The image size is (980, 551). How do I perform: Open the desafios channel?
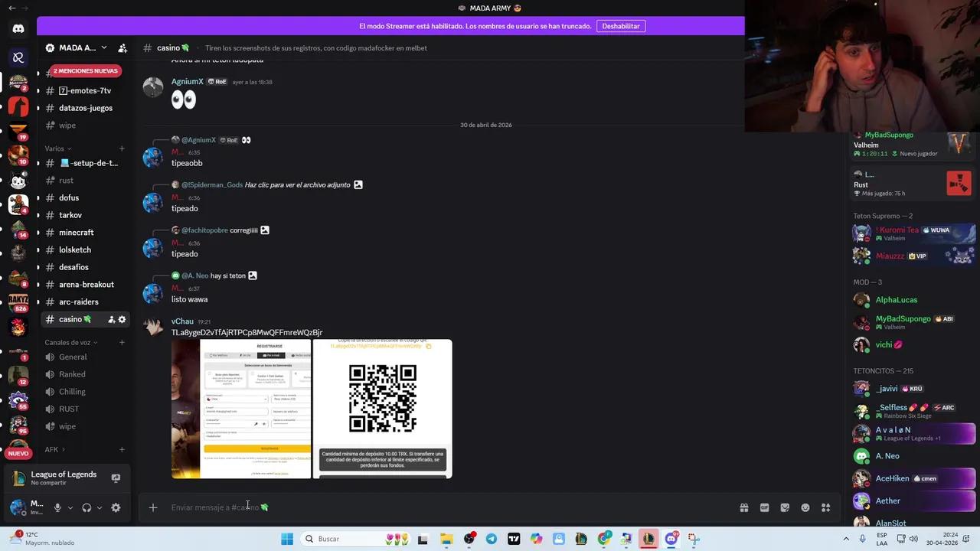click(x=84, y=268)
